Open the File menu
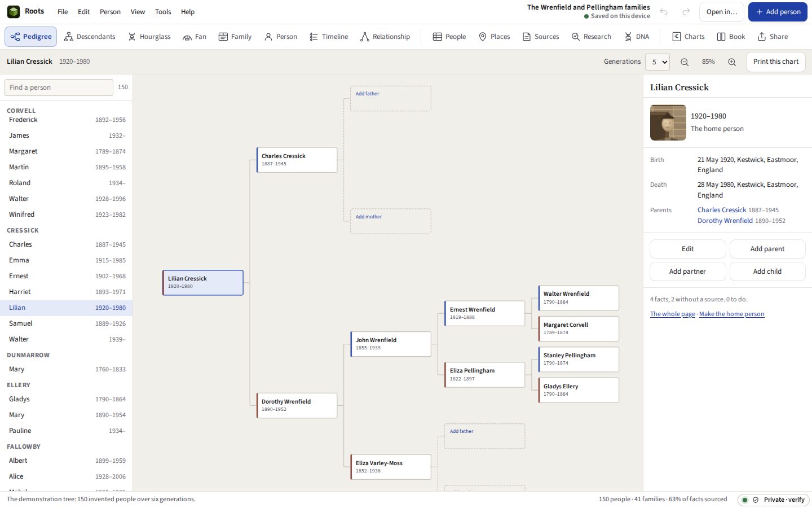This screenshot has height=508, width=812. [x=63, y=12]
